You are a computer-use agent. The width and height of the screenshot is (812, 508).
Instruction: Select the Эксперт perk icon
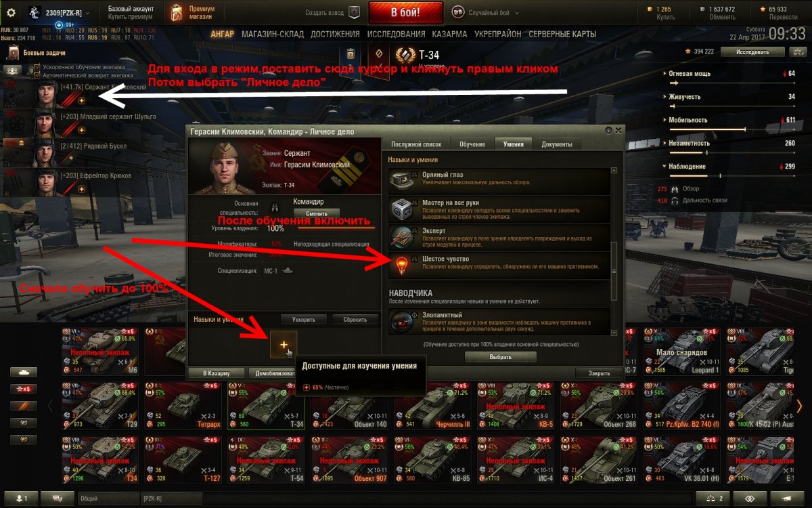(400, 236)
